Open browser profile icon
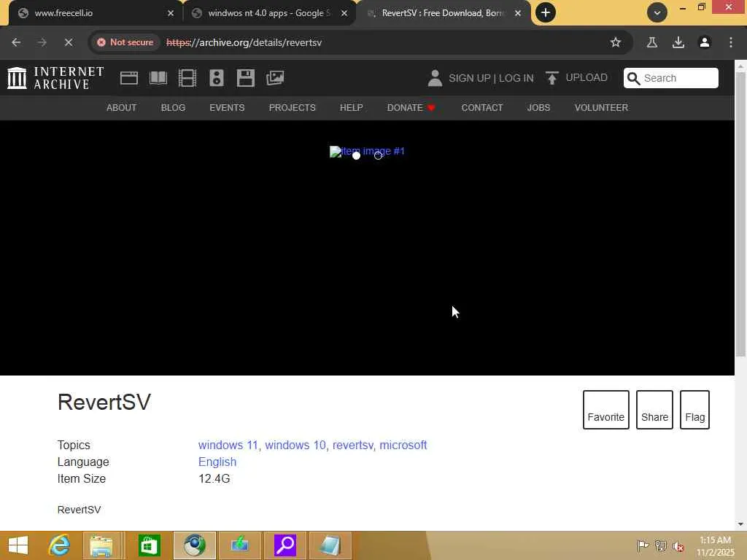 point(704,42)
